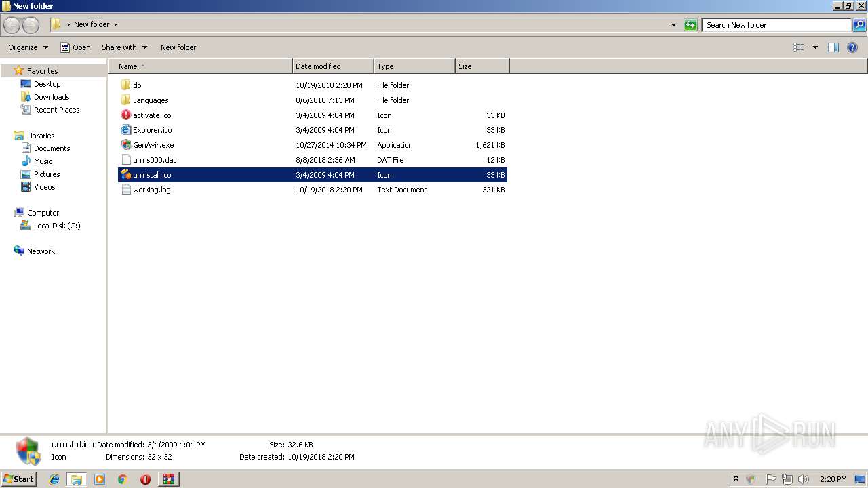Open the Share with dropdown menu
Viewport: 868px width, 488px height.
(124, 47)
